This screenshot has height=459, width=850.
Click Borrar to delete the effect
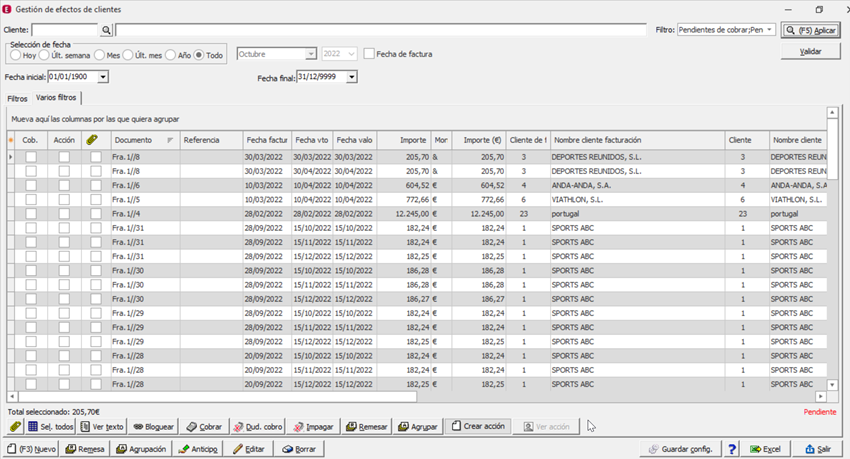[299, 449]
